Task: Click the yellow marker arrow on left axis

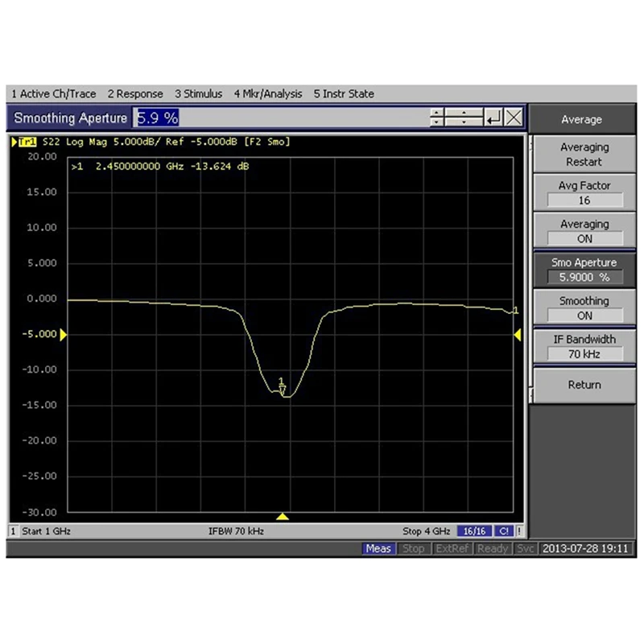Action: click(64, 334)
